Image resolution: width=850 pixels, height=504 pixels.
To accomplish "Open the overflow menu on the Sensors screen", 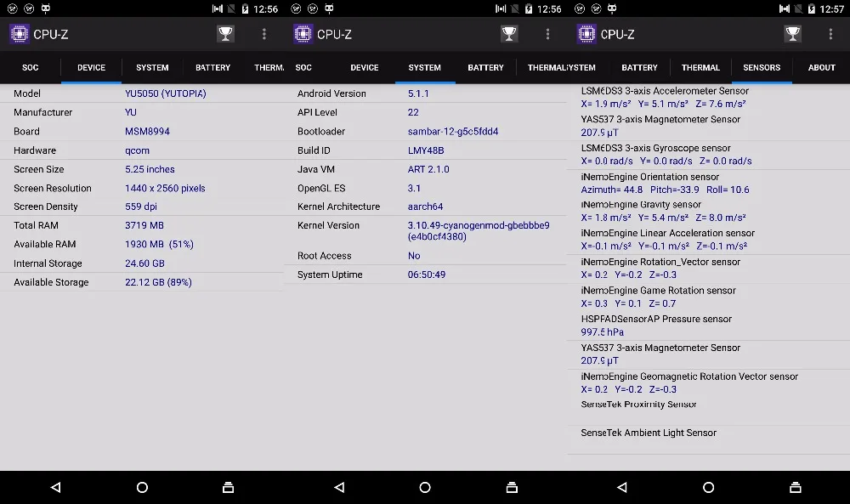I will click(x=830, y=34).
